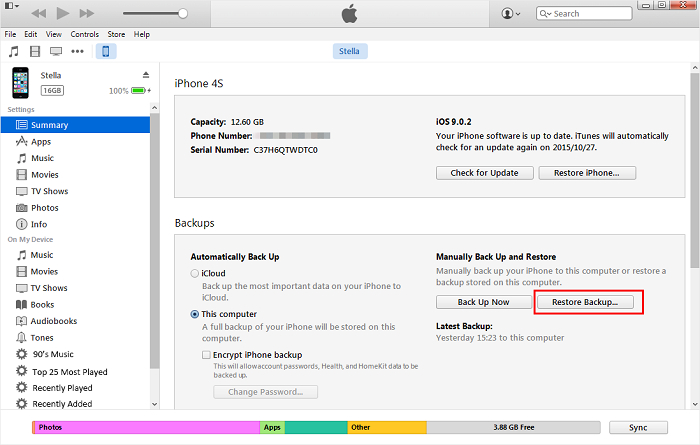Click the rewind previous track button
Image resolution: width=700 pixels, height=445 pixels.
(39, 13)
